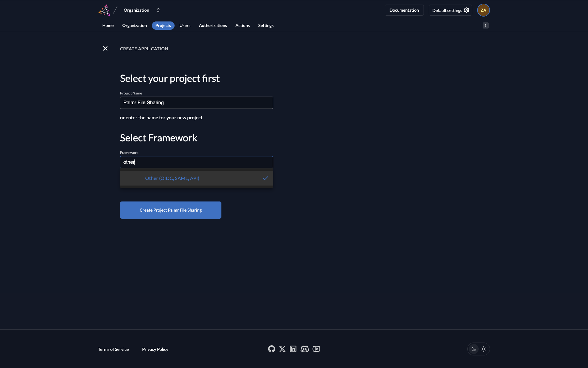Open the Terms of Service link

point(113,349)
